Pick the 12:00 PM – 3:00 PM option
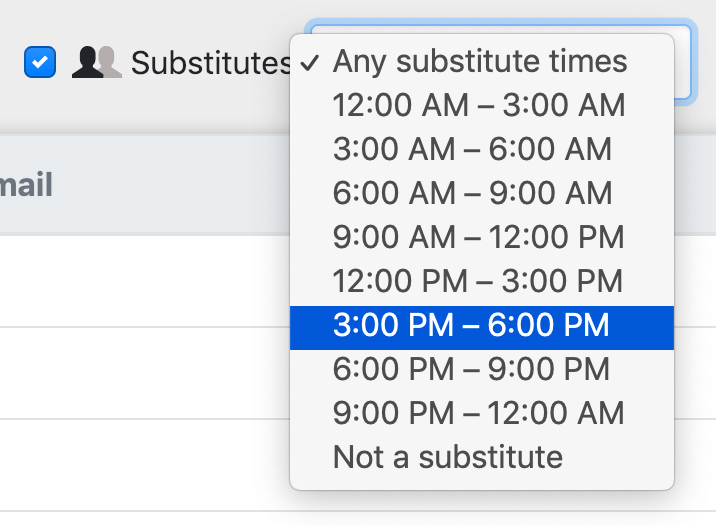The height and width of the screenshot is (526, 716). [479, 281]
